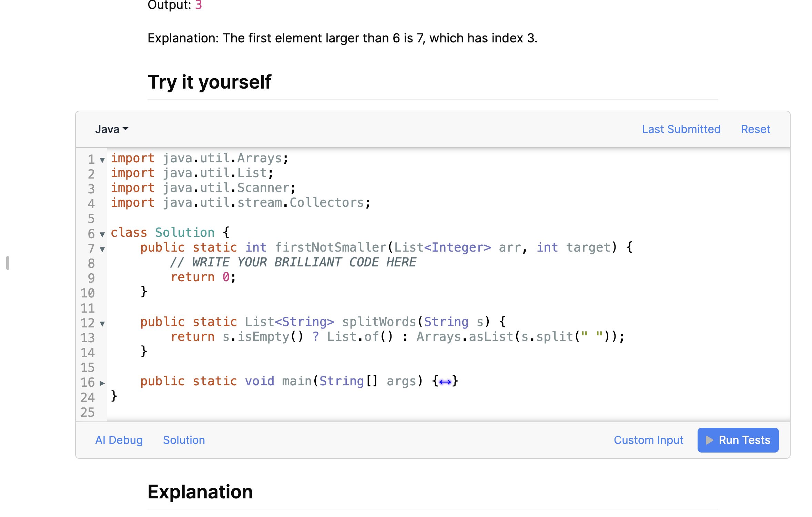Collapse the splitWords method fold arrow
Viewport: 812px width, 517px height.
click(x=102, y=323)
